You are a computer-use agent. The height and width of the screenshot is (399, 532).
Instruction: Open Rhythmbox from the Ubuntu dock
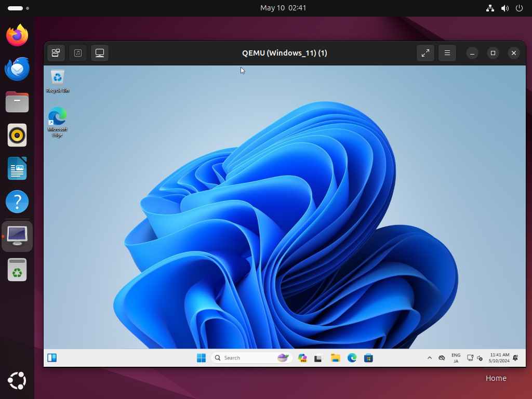pos(17,135)
